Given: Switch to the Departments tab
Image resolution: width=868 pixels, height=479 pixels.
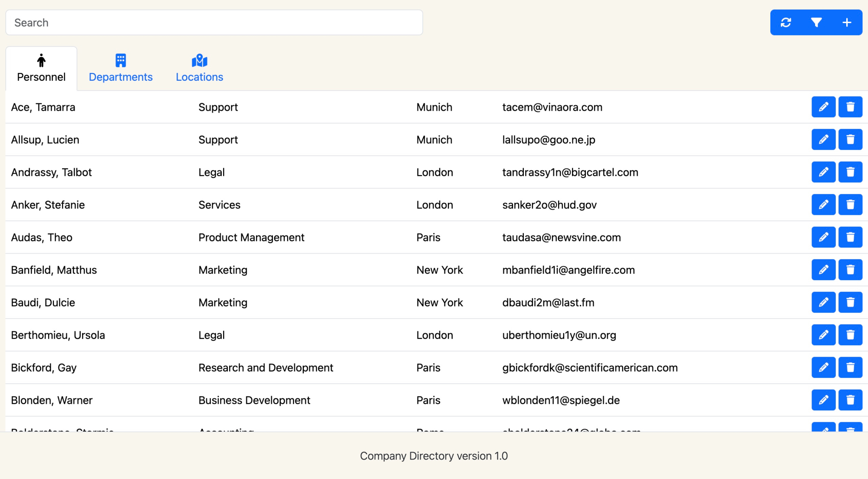Looking at the screenshot, I should 121,69.
